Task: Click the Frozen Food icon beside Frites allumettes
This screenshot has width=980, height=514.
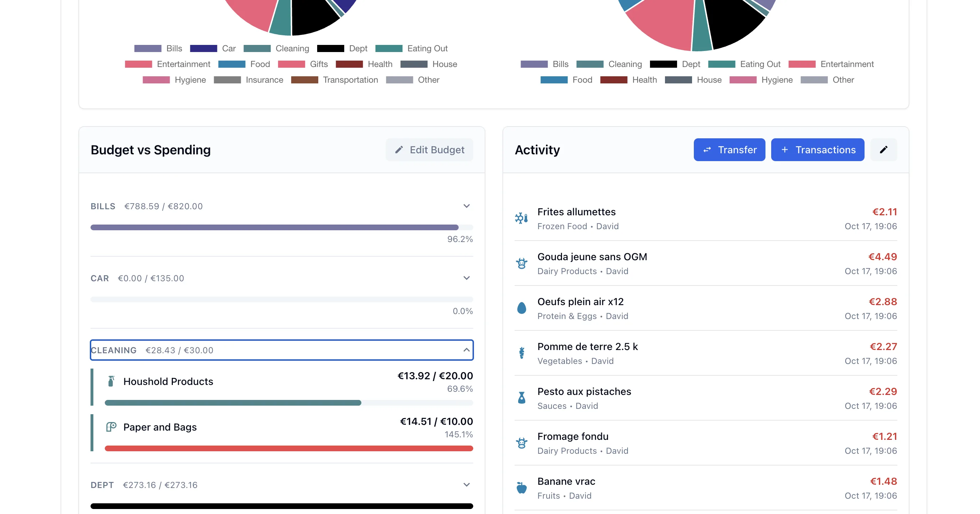Action: [522, 219]
